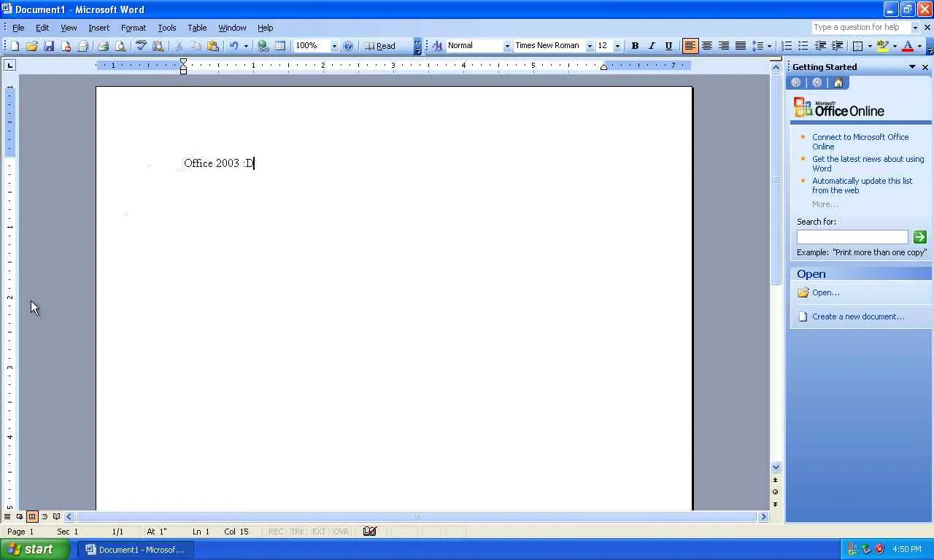Align the text to the right

pos(723,46)
